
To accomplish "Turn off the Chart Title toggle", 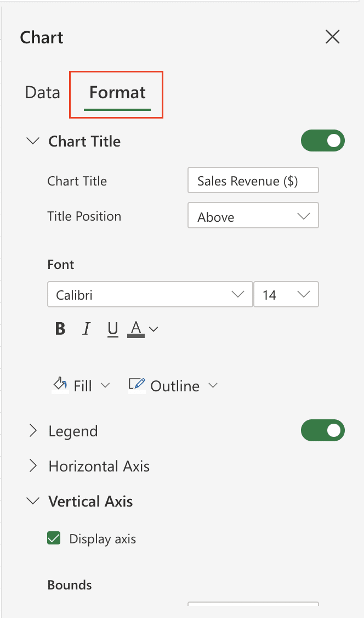I will coord(323,141).
